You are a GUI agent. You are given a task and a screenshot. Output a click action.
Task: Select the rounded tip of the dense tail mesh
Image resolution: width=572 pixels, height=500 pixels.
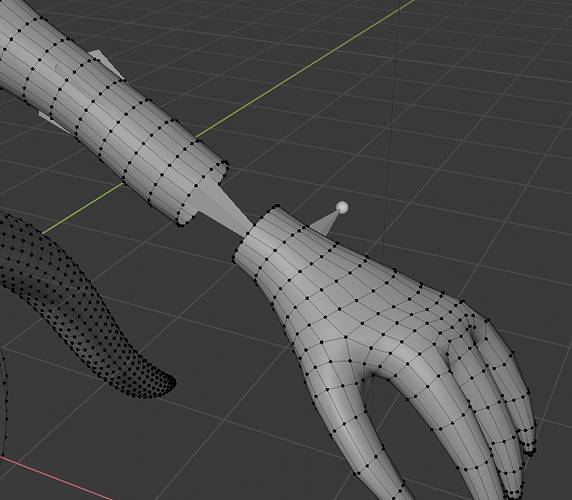tap(166, 384)
